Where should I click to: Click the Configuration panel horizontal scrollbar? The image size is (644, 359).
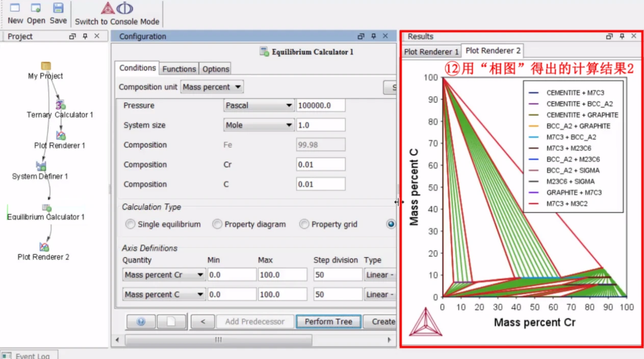(x=218, y=340)
